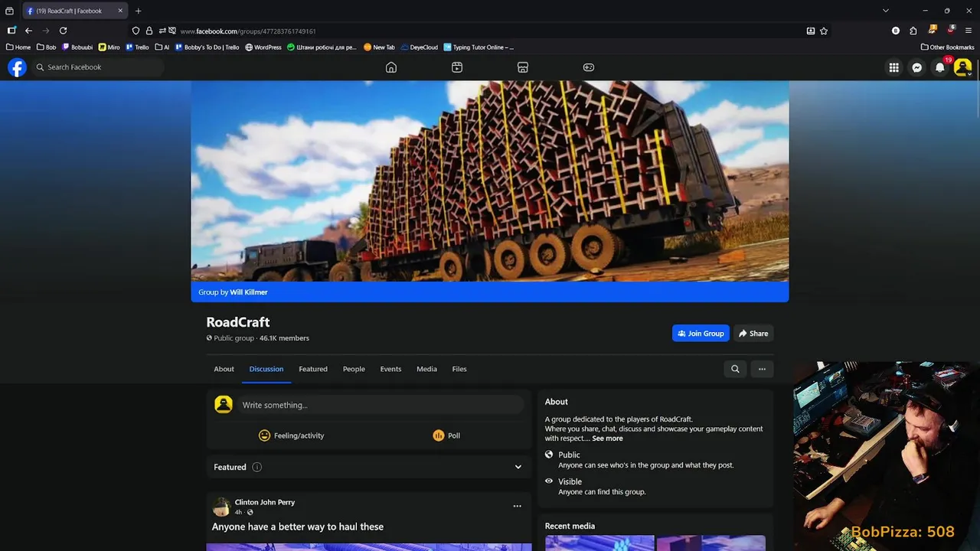Open the Events tab
This screenshot has height=551, width=980.
pyautogui.click(x=390, y=369)
